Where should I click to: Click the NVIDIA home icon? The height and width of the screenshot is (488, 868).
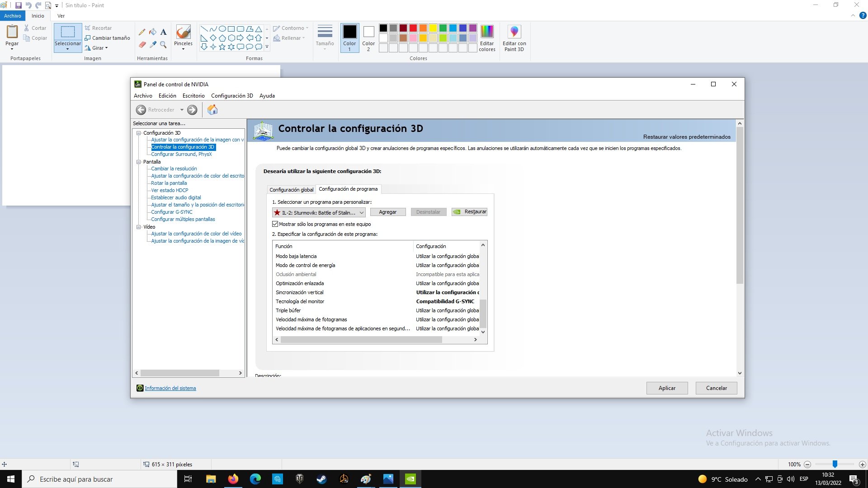click(x=212, y=110)
